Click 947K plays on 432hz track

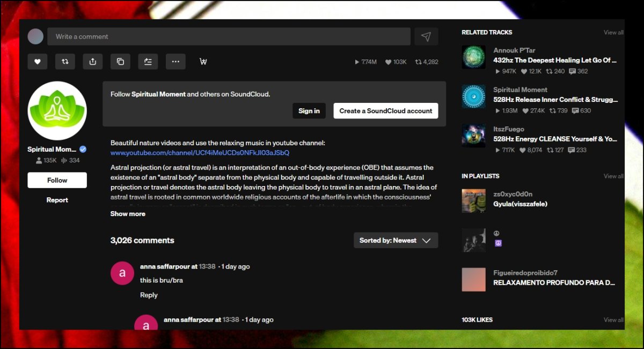pos(505,71)
